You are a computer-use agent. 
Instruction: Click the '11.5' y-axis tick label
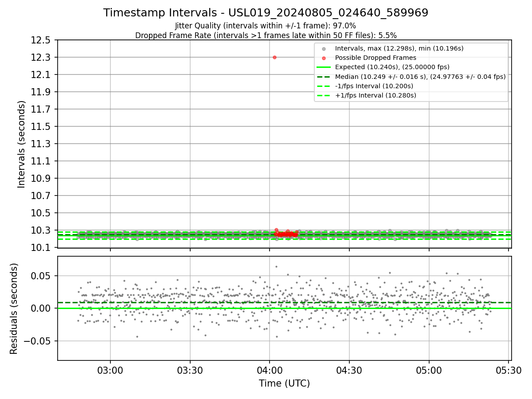pos(41,127)
